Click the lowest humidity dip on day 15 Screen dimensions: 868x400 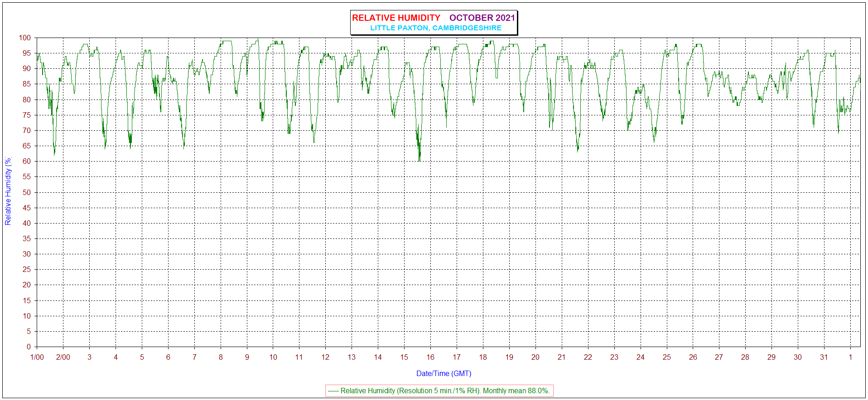click(419, 160)
